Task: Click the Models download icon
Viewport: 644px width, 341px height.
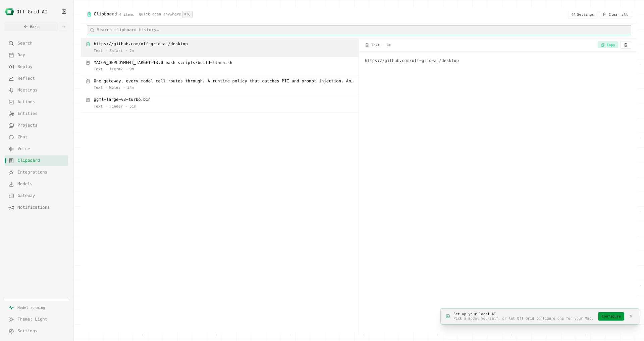Action: click(11, 184)
